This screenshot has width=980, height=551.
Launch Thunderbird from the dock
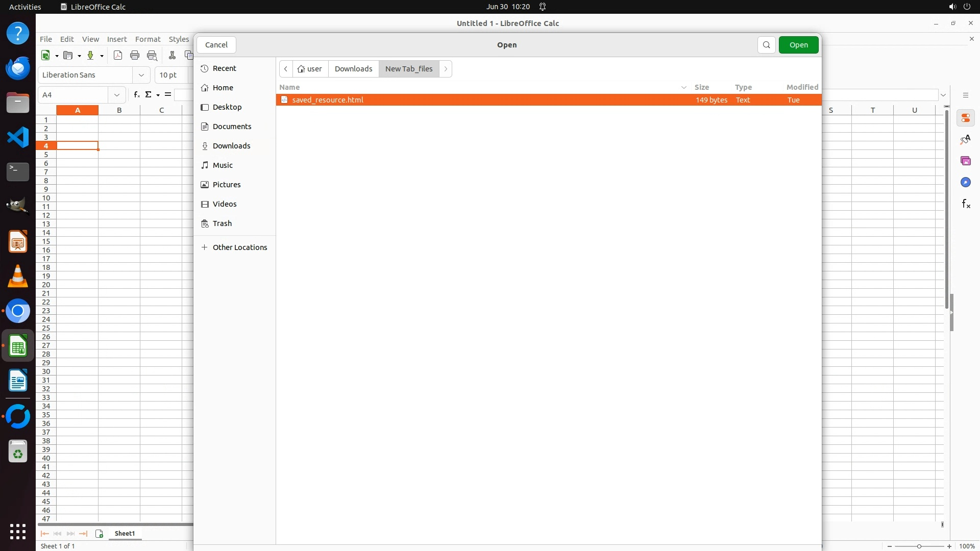(x=18, y=68)
